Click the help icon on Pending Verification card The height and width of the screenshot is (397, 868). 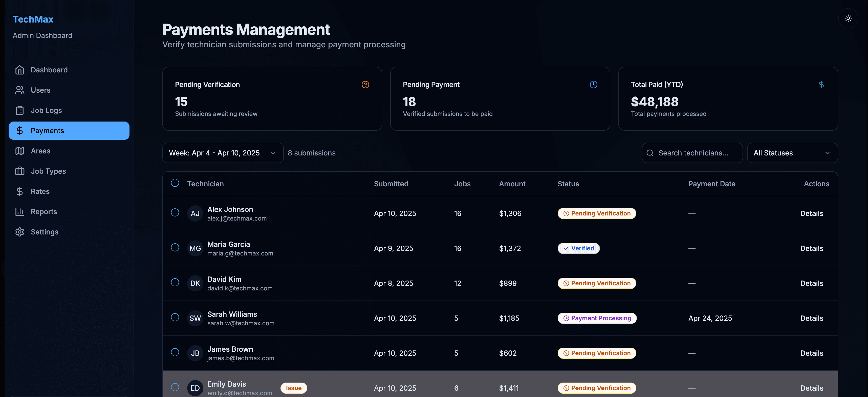pyautogui.click(x=365, y=85)
